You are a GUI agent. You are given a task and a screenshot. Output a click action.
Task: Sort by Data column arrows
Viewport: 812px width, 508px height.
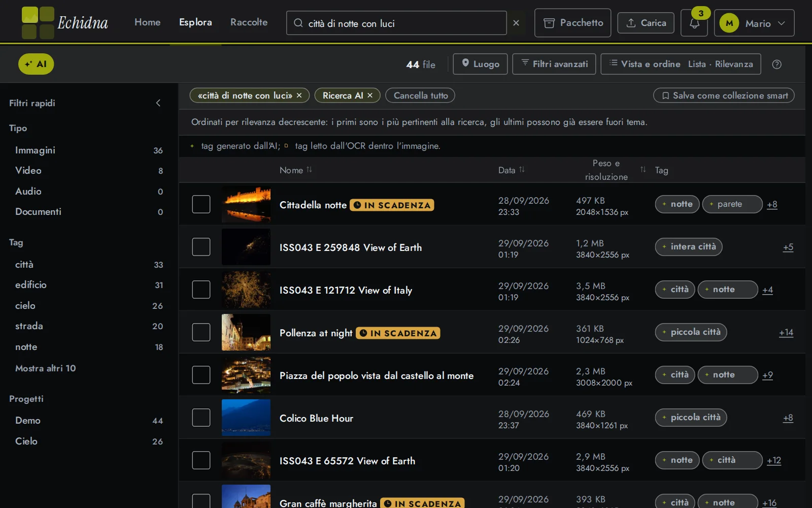click(522, 170)
